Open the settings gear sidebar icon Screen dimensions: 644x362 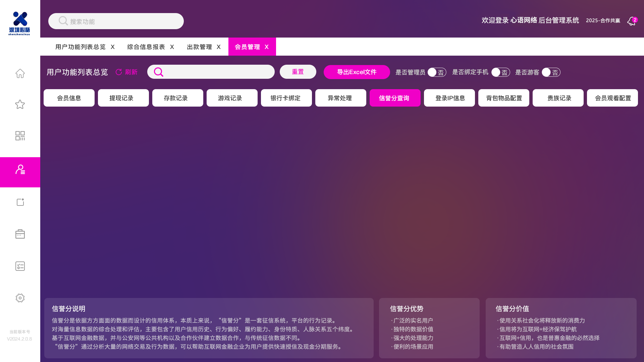point(20,298)
